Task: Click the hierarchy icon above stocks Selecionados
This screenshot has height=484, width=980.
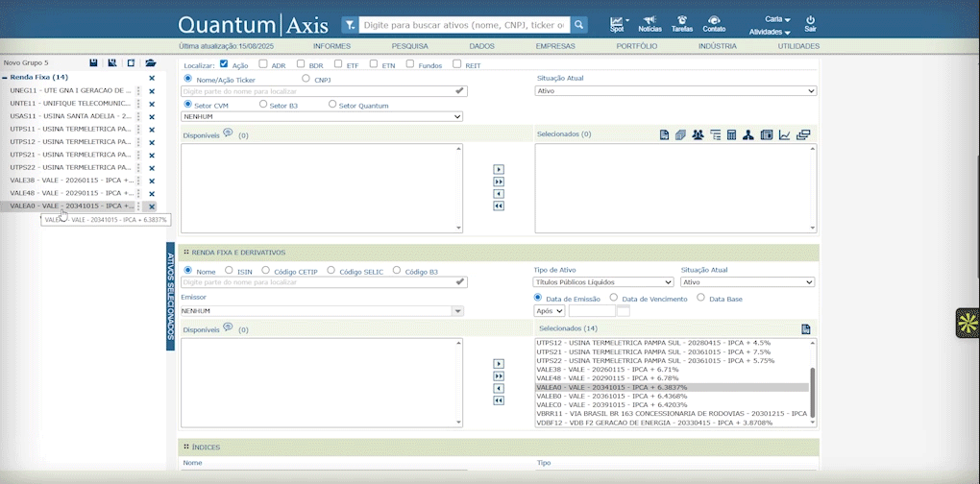Action: 748,134
